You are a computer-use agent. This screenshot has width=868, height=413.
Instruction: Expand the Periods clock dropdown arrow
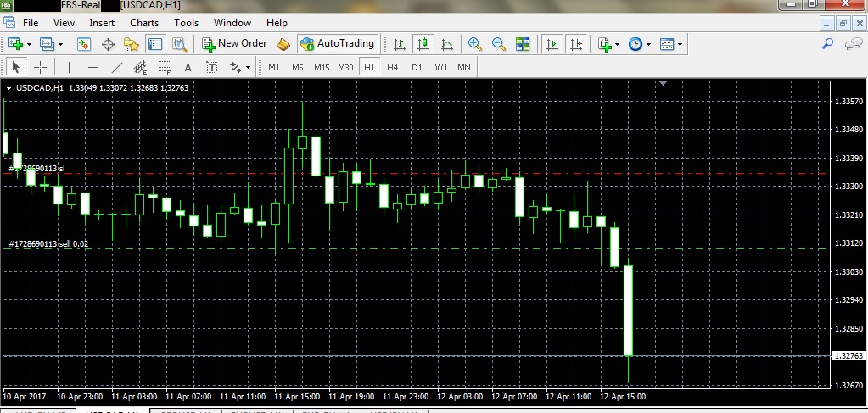649,44
